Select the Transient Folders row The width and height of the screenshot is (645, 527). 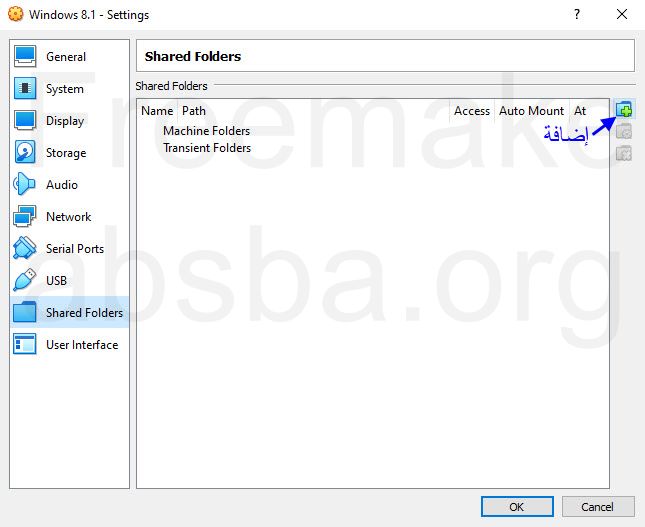[x=373, y=148]
